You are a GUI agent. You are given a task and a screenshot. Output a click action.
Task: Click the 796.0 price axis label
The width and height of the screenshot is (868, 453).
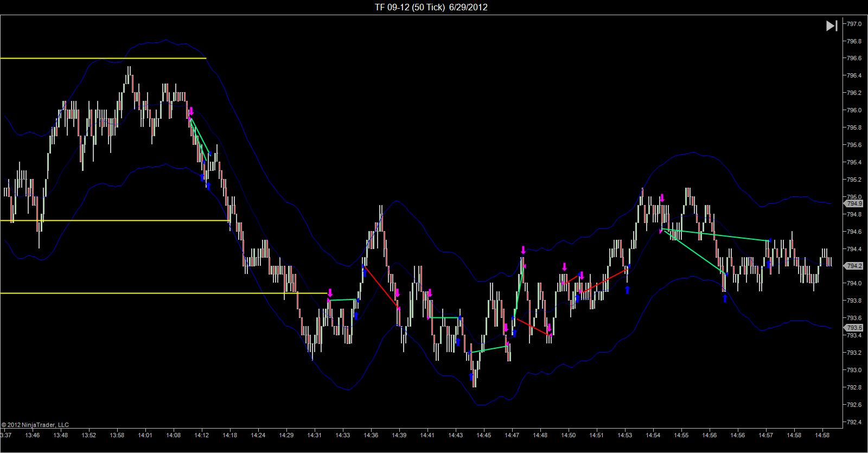[854, 111]
